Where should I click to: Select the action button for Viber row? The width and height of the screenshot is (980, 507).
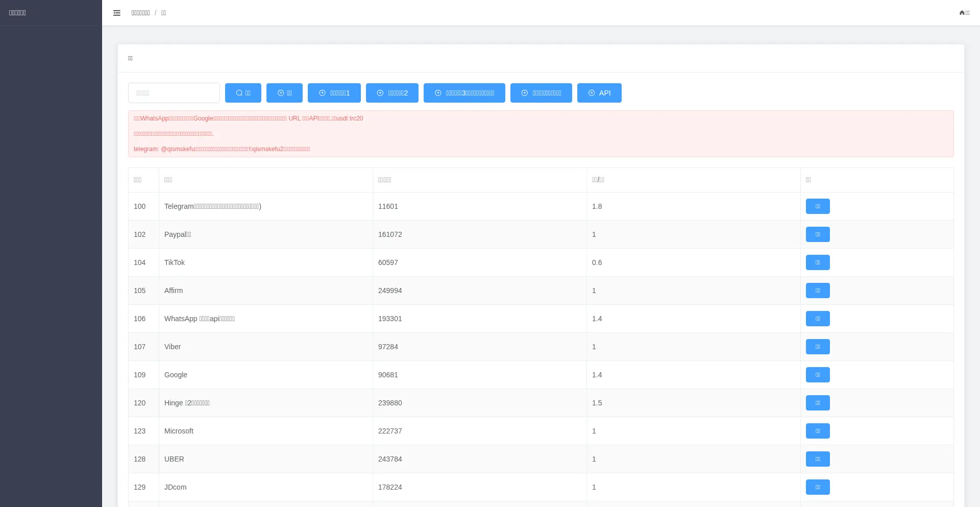tap(817, 347)
